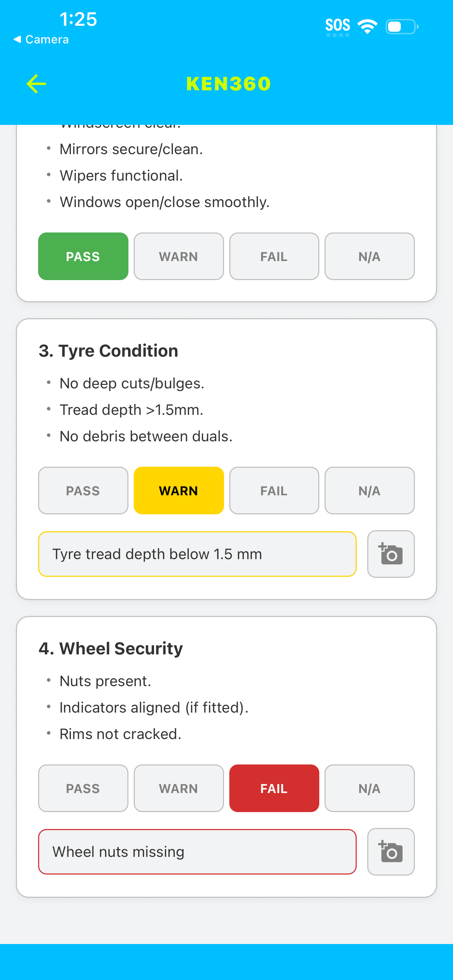Edit the 'Wheel nuts missing' note field

pos(197,851)
